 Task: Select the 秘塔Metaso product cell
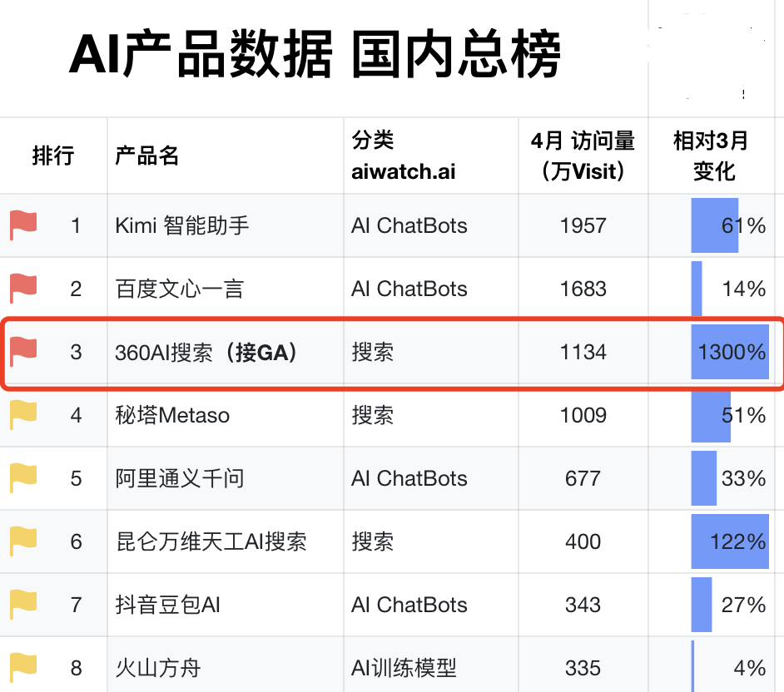[x=172, y=415]
